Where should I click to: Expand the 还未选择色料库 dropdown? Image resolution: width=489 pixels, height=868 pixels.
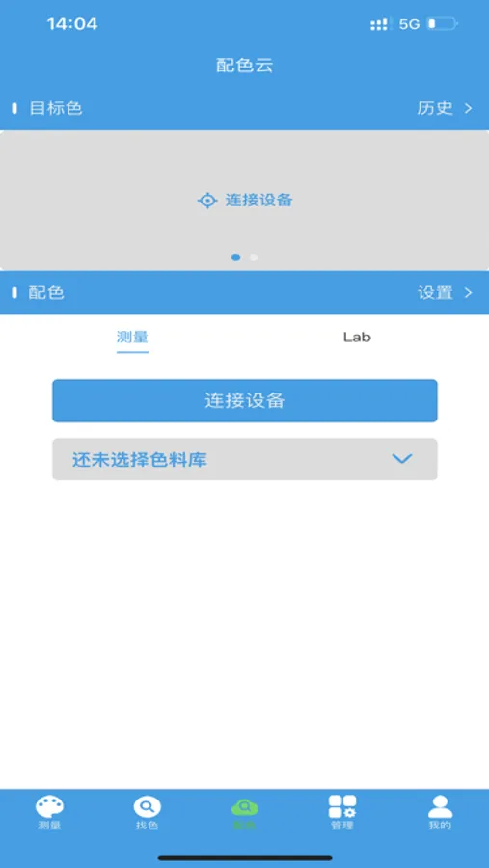245,459
